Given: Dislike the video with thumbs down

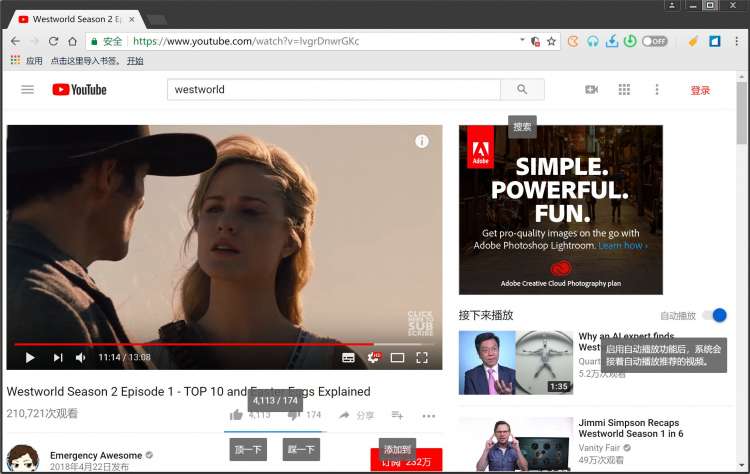Looking at the screenshot, I should pos(293,415).
